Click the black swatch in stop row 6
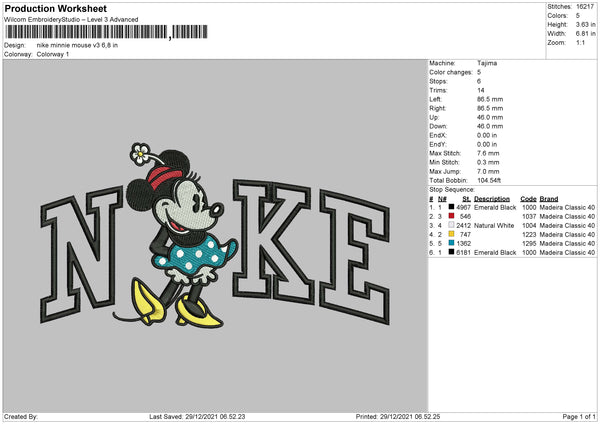Viewport: 600px width, 424px height. (x=452, y=252)
